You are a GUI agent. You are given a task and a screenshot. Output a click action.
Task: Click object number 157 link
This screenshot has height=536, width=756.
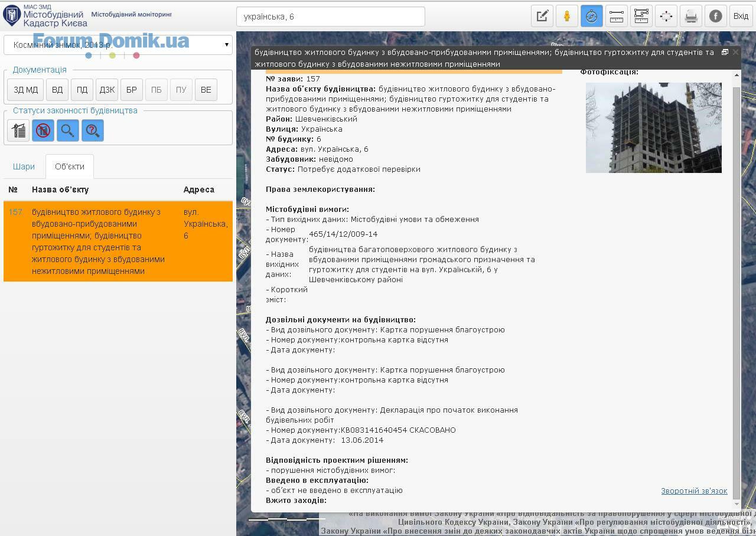point(15,212)
